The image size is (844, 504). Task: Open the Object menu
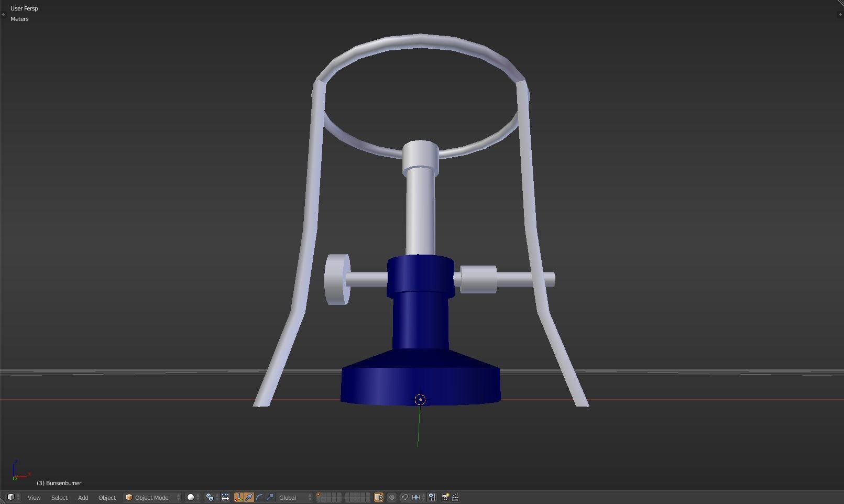pyautogui.click(x=107, y=497)
